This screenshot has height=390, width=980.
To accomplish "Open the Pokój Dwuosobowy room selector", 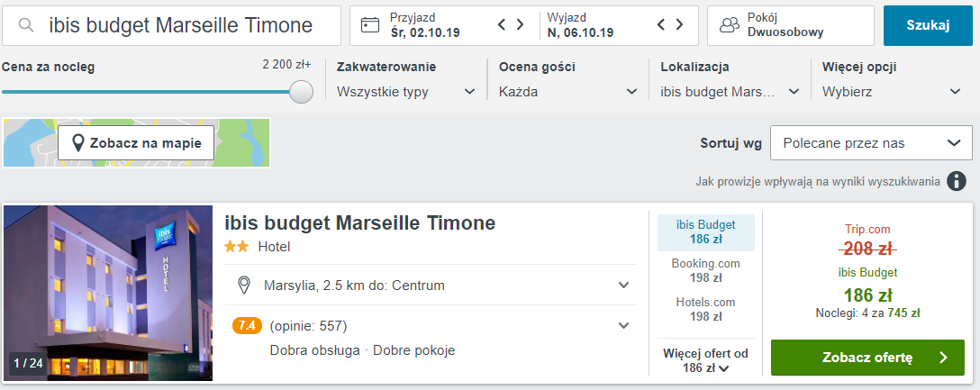I will coord(791,25).
